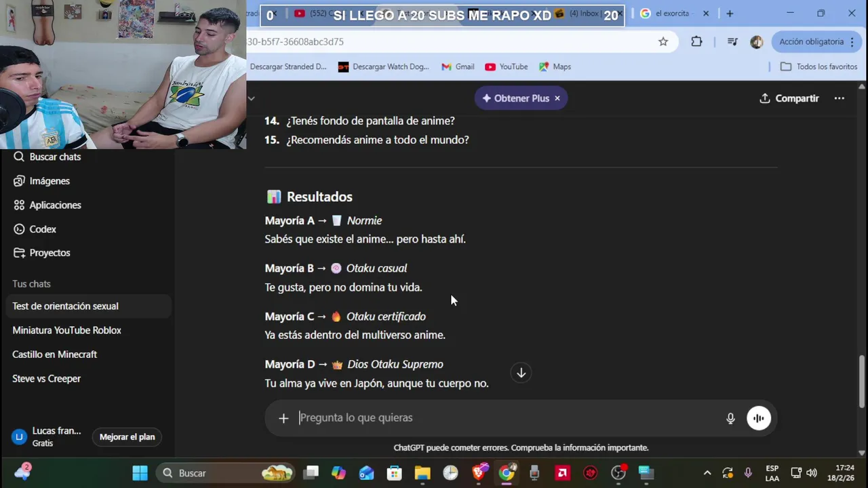868x488 pixels.
Task: Click the system tray microphone icon
Action: (748, 473)
